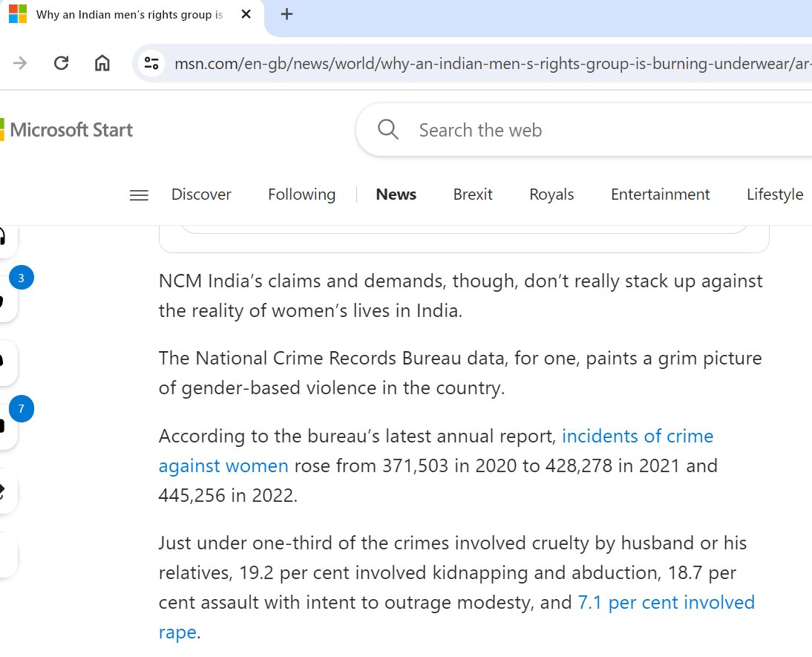Click the browser forward arrow

[20, 63]
